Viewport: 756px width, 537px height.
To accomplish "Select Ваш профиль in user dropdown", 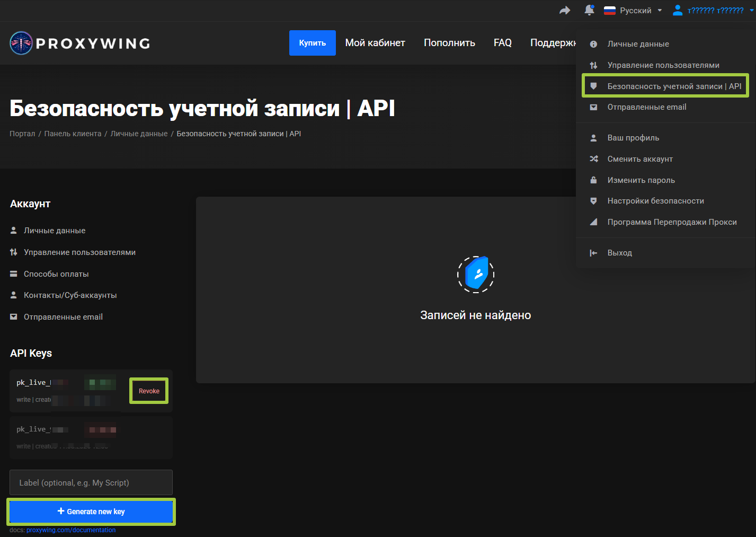I will pos(633,138).
